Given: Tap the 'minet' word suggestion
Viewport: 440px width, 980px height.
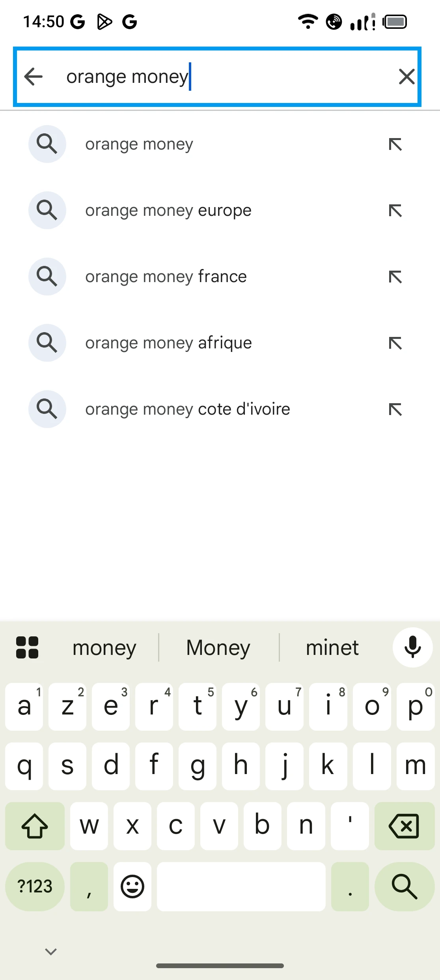Looking at the screenshot, I should click(332, 647).
